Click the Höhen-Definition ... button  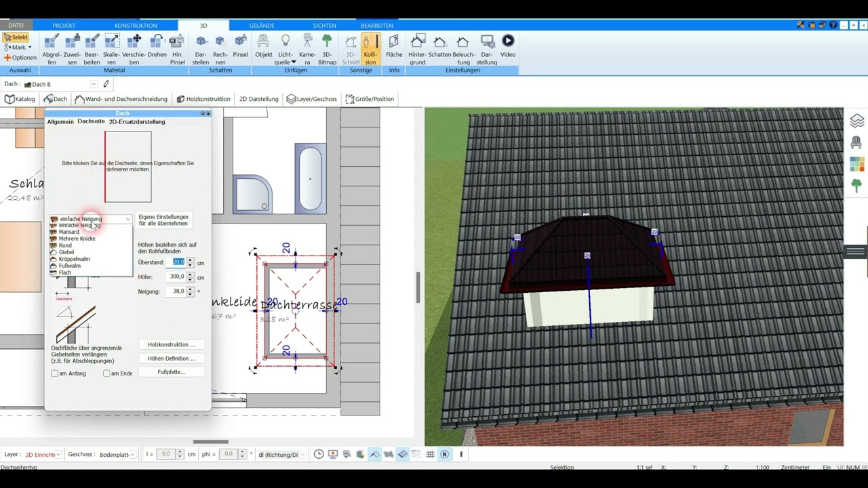(x=172, y=359)
